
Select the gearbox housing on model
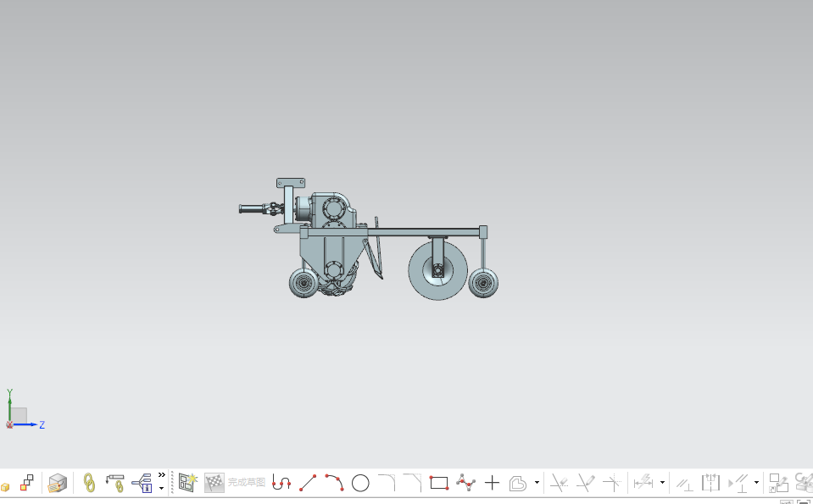click(x=333, y=208)
